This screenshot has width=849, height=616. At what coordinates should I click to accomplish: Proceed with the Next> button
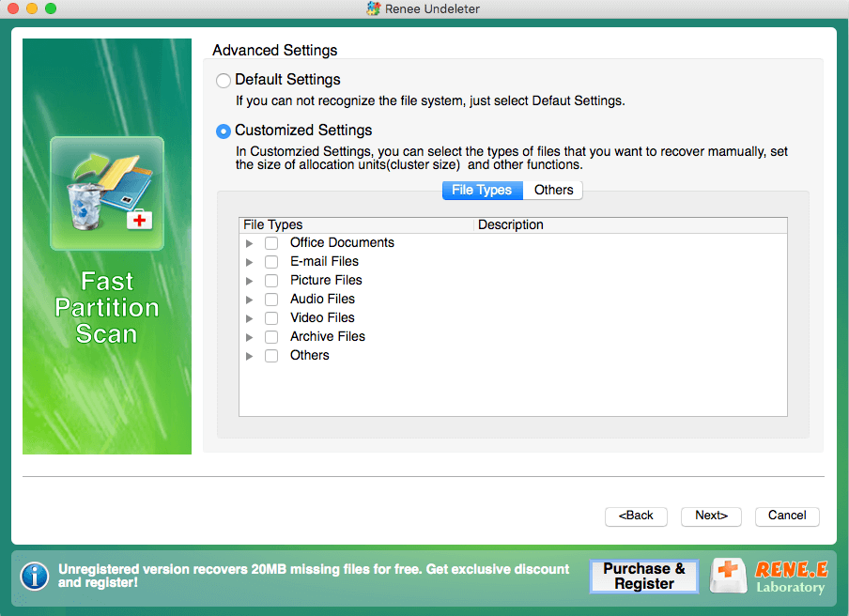pos(711,516)
